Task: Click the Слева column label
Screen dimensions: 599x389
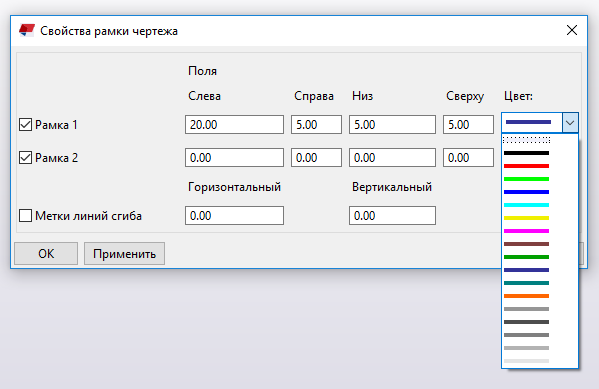Action: [204, 96]
